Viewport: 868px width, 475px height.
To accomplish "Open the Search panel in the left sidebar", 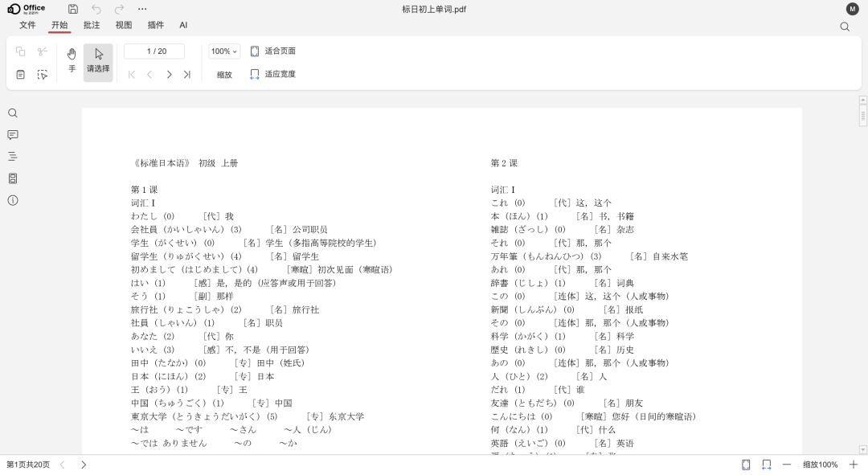I will (12, 113).
